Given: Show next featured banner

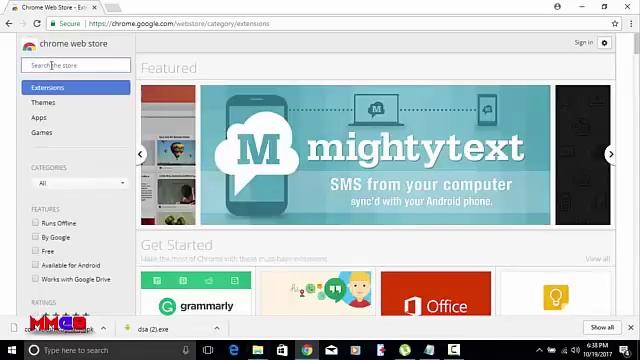Looking at the screenshot, I should click(611, 154).
